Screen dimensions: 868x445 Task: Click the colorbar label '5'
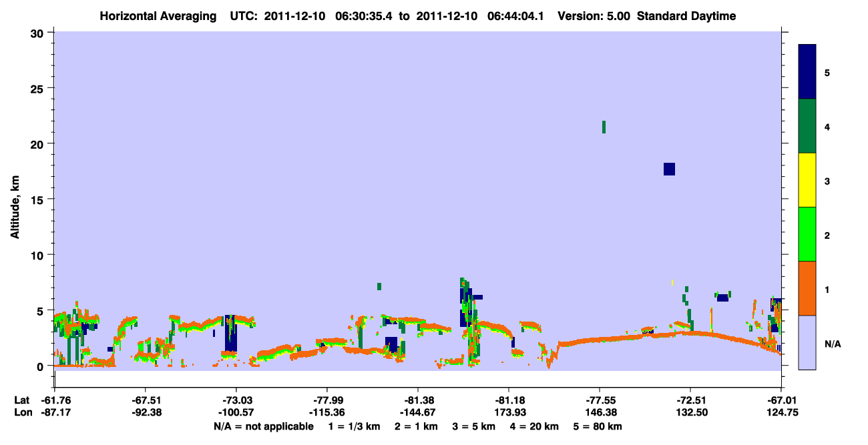point(827,72)
